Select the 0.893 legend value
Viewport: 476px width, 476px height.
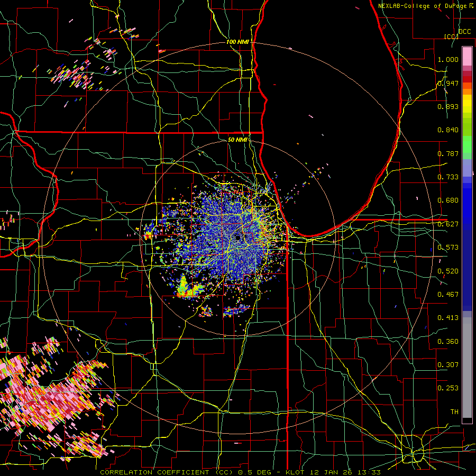coord(448,106)
